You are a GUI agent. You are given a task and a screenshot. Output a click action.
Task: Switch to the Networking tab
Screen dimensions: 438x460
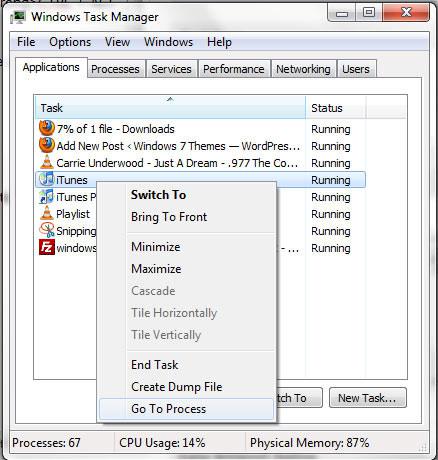[x=303, y=69]
